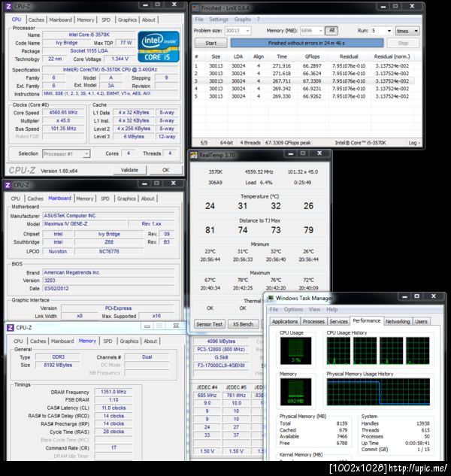Open the Options menu in Task Manager

click(293, 309)
